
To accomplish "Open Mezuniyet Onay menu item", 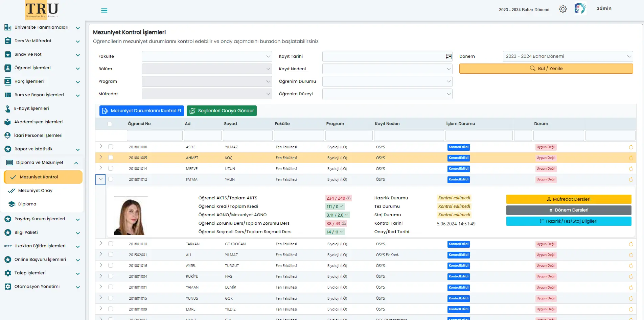I will [x=35, y=191].
